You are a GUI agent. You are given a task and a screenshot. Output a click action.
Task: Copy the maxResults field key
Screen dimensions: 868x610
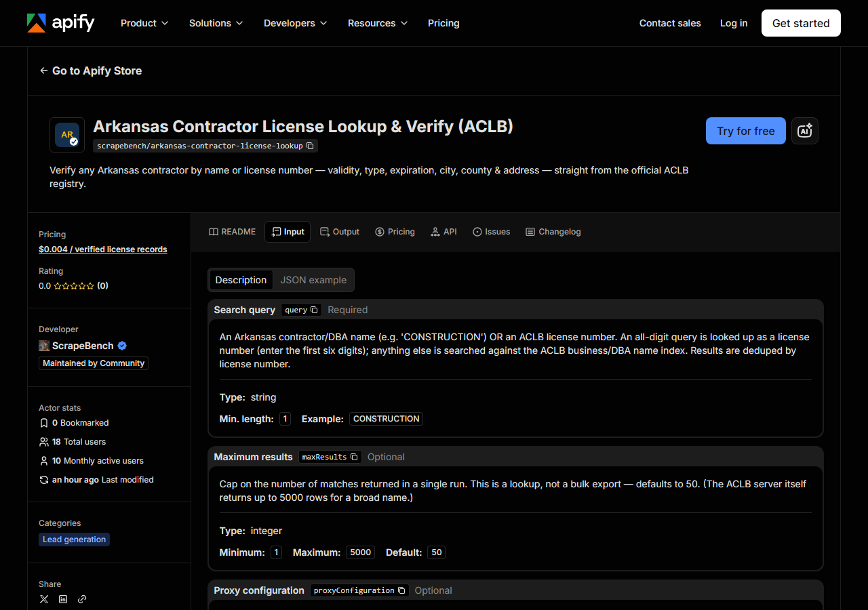[354, 457]
